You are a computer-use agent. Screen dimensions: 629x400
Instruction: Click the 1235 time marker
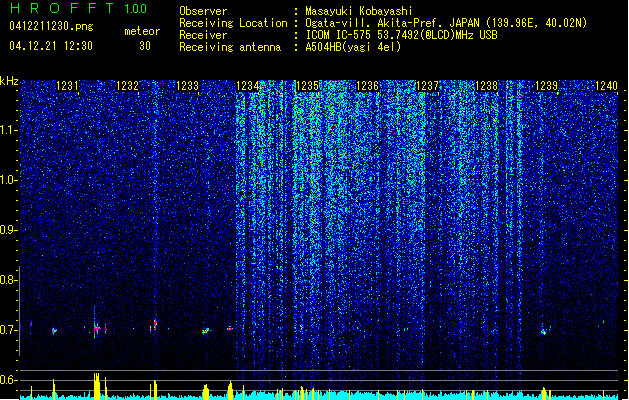pyautogui.click(x=307, y=86)
